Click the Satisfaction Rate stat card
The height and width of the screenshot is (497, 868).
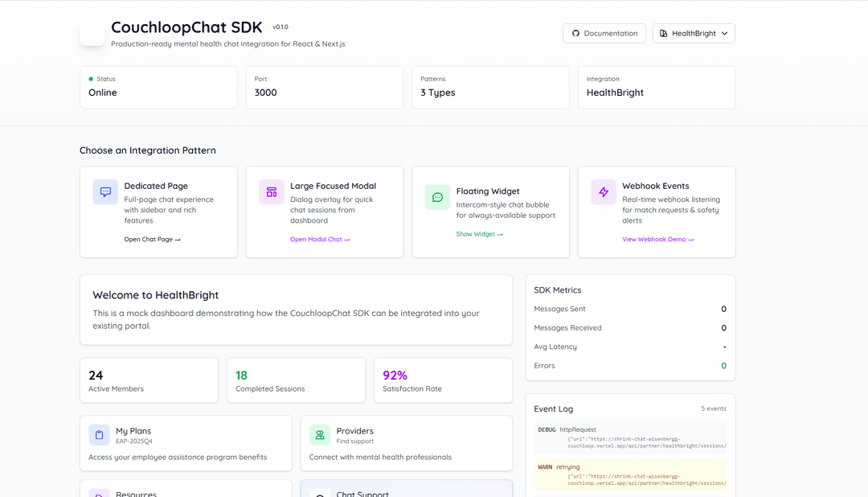click(443, 380)
